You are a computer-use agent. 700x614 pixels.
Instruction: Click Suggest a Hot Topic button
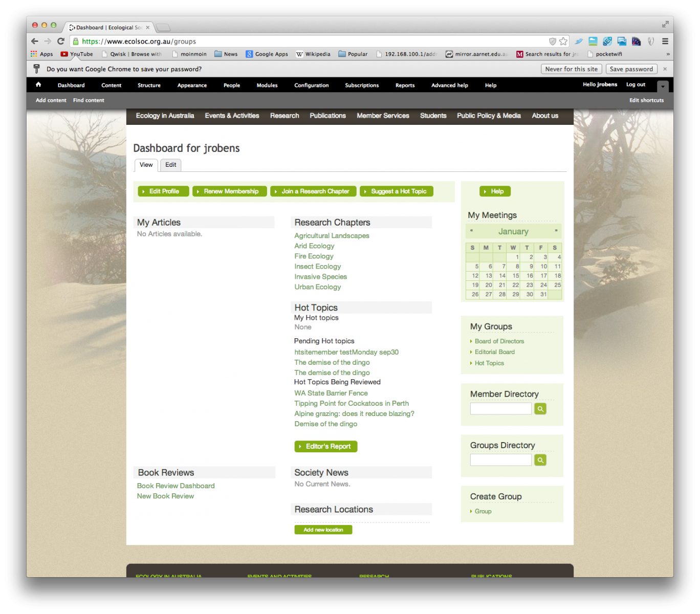click(397, 191)
